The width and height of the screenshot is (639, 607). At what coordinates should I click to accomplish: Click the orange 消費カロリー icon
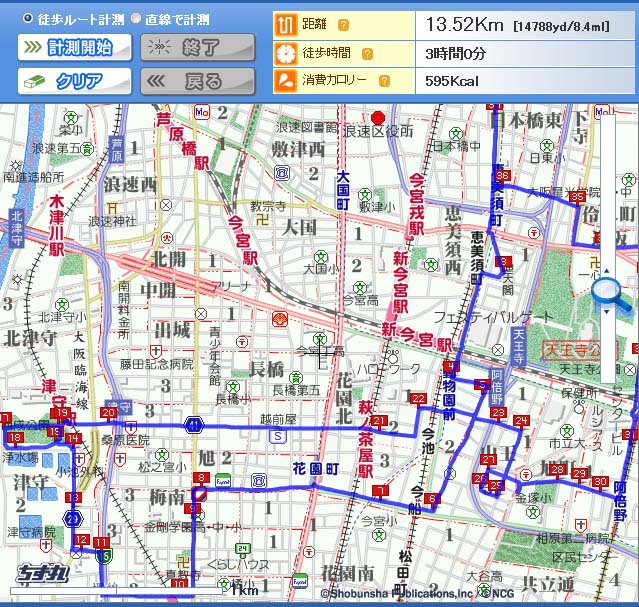coord(285,81)
